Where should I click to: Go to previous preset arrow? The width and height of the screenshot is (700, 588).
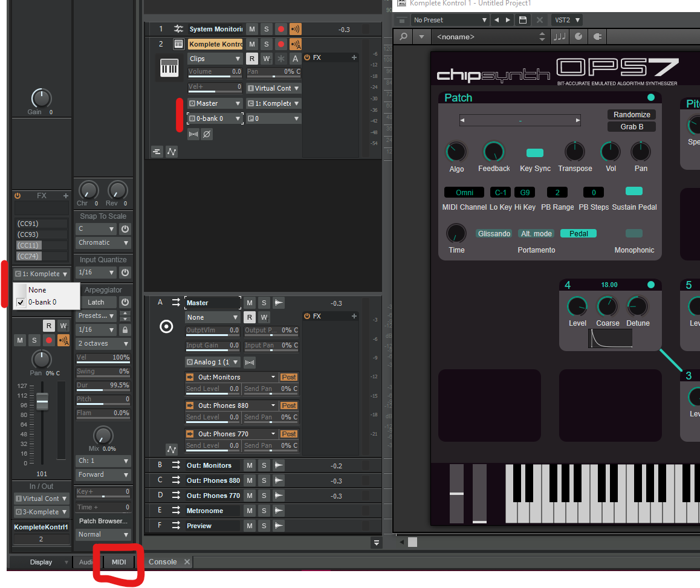(x=496, y=20)
